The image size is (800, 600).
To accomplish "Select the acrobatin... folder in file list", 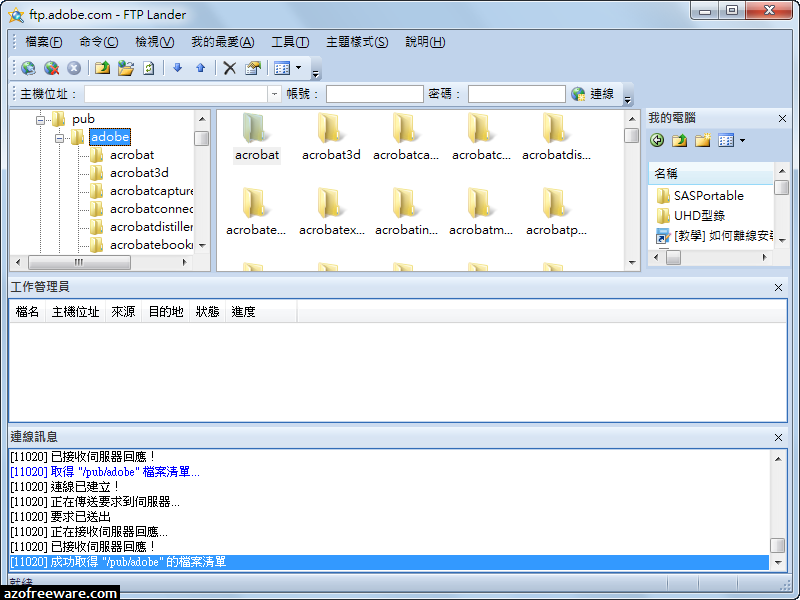I will click(x=406, y=212).
